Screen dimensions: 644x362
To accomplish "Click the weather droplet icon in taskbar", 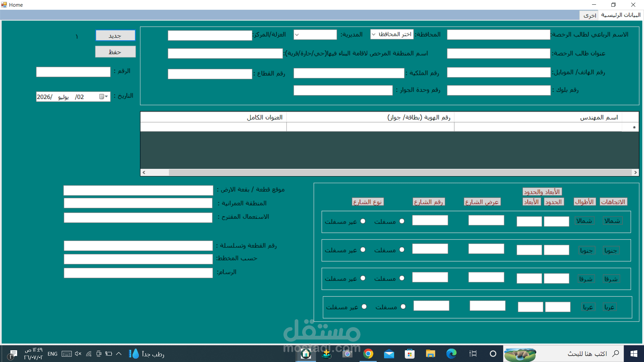I will click(x=134, y=354).
